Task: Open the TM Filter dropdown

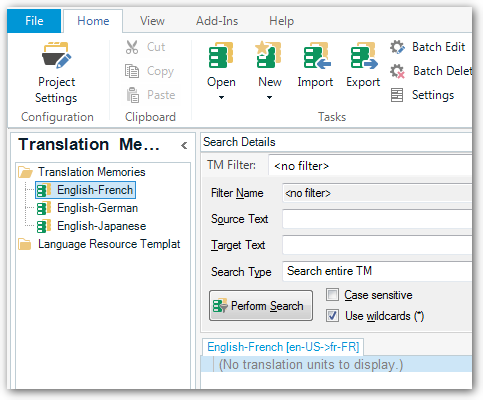Action: click(x=370, y=165)
